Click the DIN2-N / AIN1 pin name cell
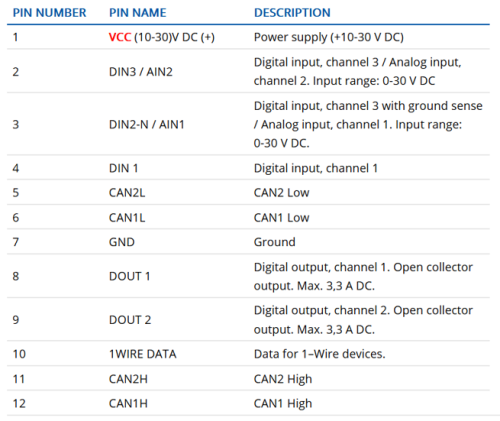 [147, 124]
